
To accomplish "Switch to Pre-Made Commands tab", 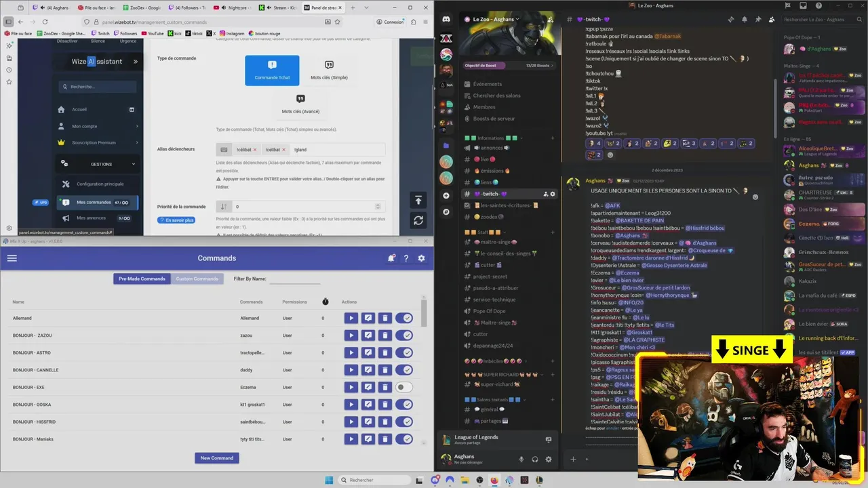I will pos(142,279).
